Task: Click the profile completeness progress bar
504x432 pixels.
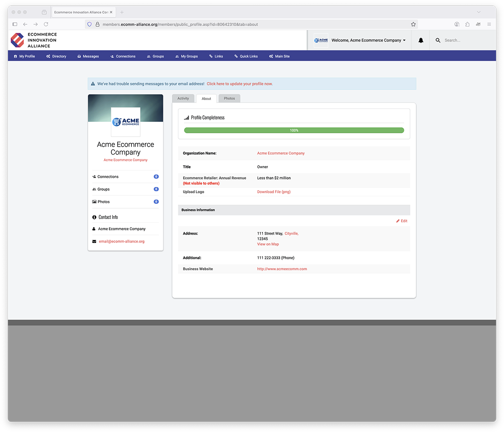Action: (x=294, y=130)
